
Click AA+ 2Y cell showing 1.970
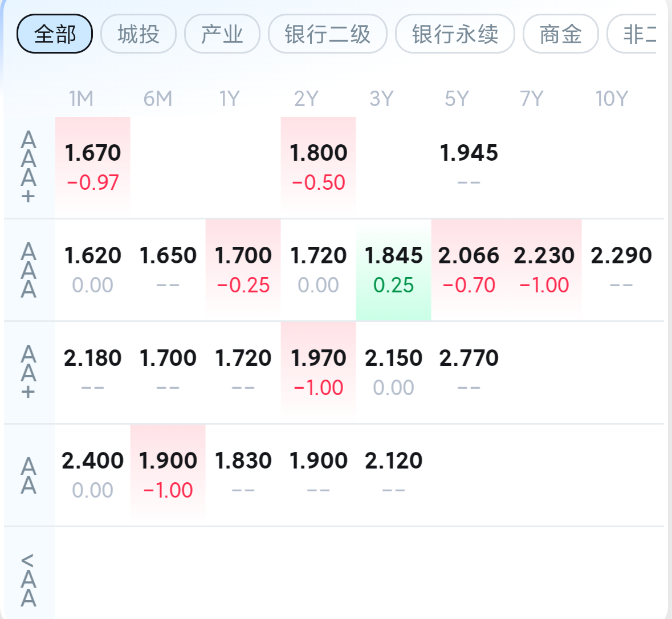[x=319, y=372]
